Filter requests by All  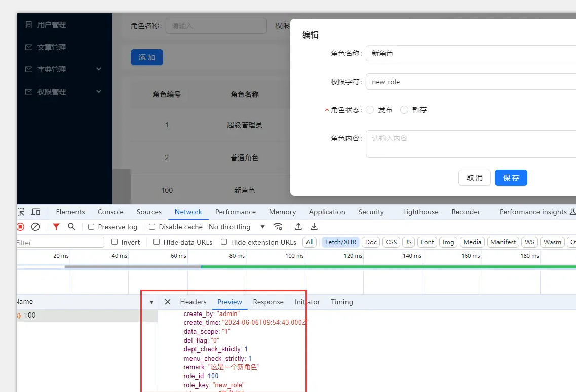pos(310,242)
